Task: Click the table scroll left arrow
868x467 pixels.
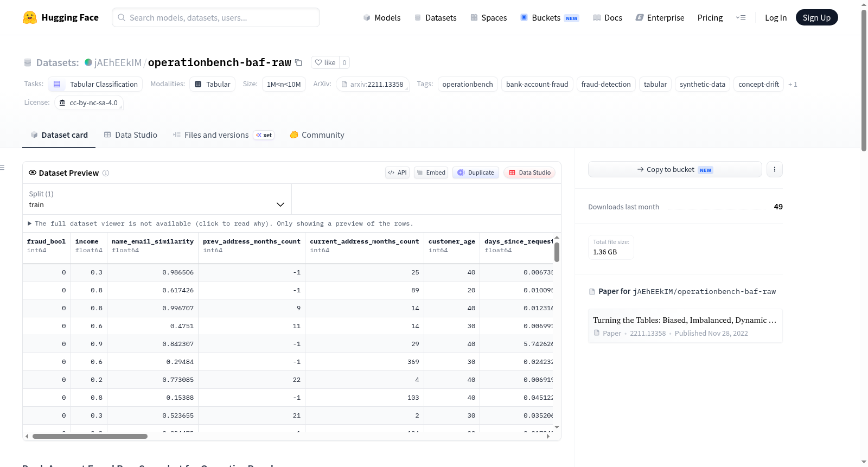Action: tap(27, 436)
